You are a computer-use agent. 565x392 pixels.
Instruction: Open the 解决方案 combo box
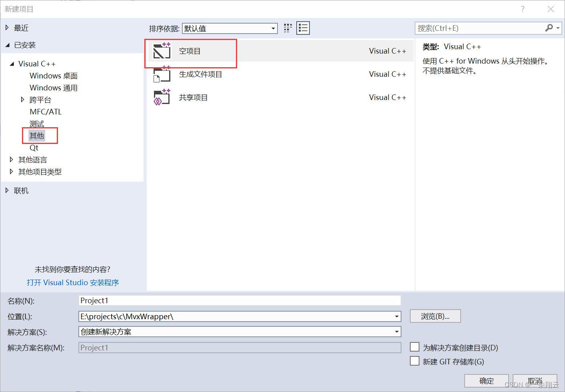pos(240,332)
